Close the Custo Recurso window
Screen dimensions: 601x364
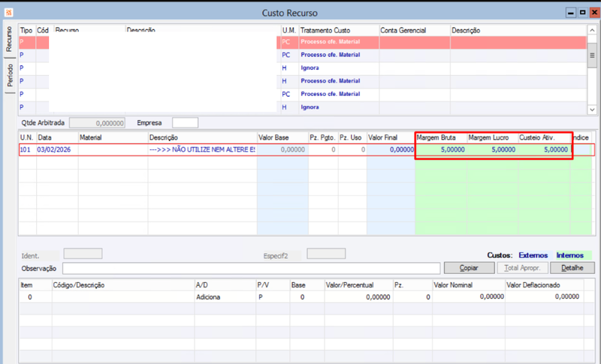pos(594,13)
